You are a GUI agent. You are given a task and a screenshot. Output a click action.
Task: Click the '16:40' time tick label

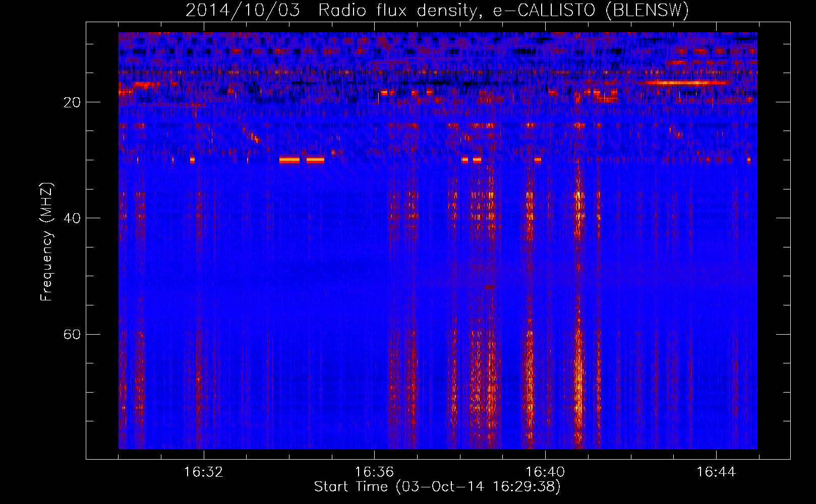[x=545, y=472]
